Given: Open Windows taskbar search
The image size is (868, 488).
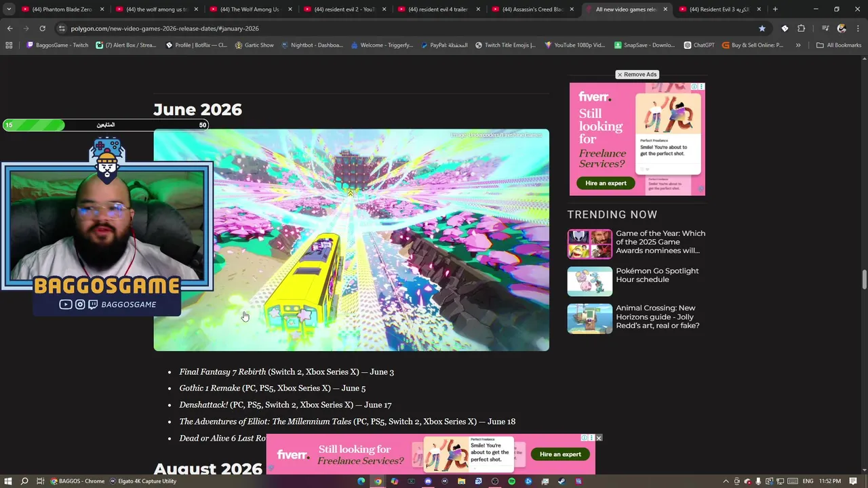Looking at the screenshot, I should click(24, 481).
